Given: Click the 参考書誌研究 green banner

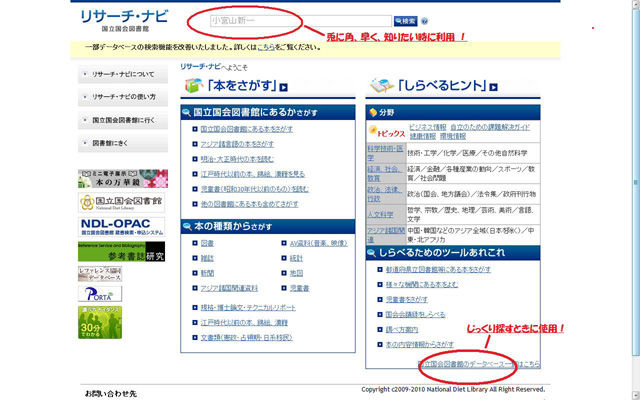Looking at the screenshot, I should click(x=122, y=251).
